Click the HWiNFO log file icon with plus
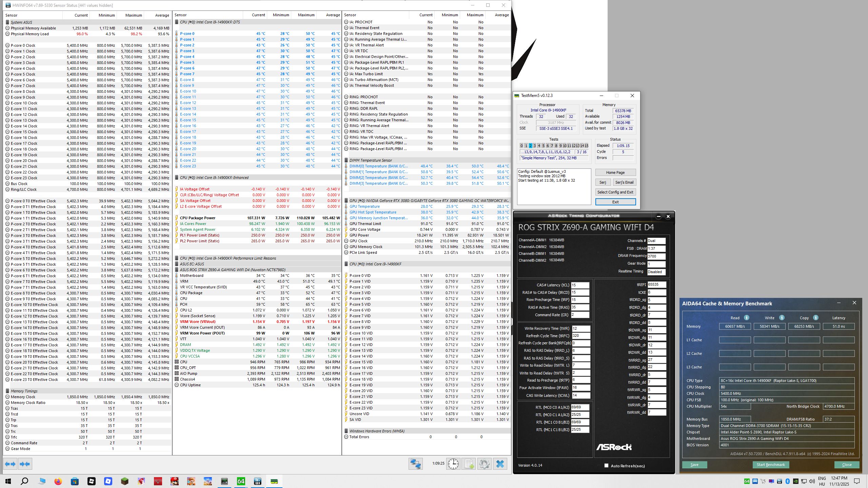Viewport: 868px width, 488px height. [x=469, y=464]
